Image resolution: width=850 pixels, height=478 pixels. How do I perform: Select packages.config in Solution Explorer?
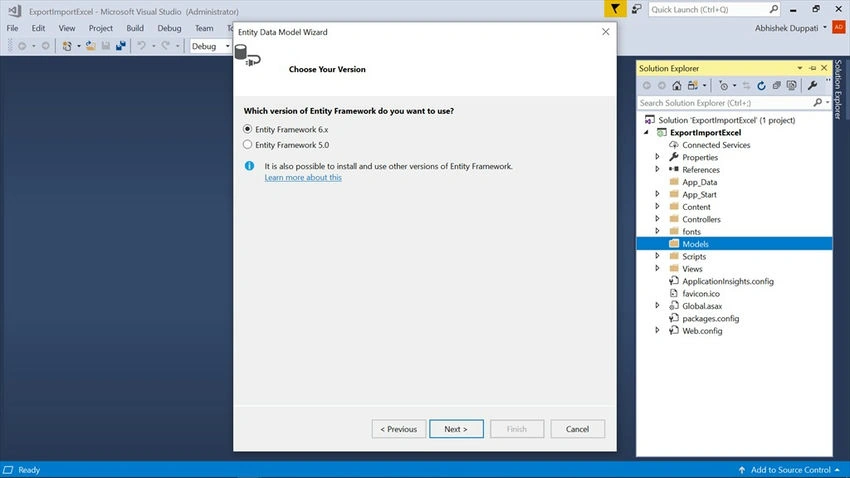pos(710,318)
